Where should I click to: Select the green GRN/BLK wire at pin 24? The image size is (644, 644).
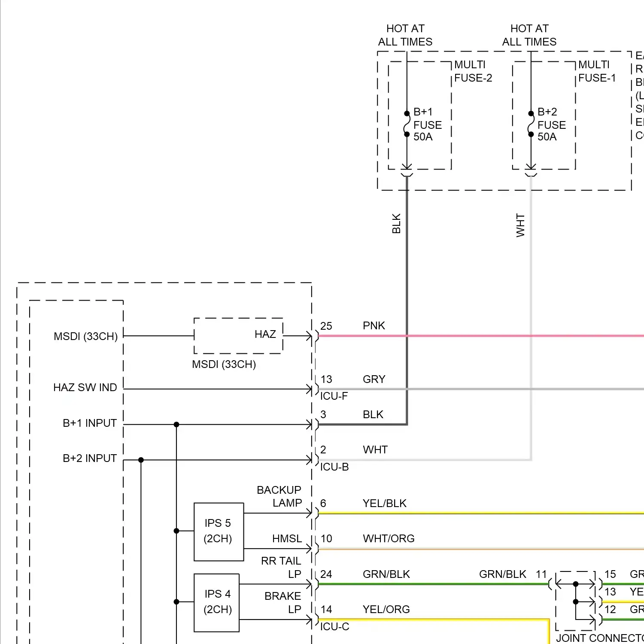click(429, 584)
